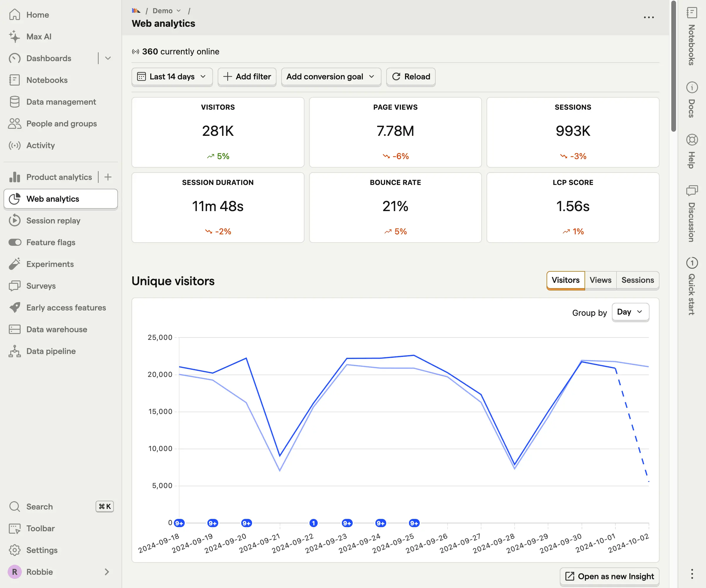Expand the Dashboards sidebar chevron
The height and width of the screenshot is (588, 706).
(x=108, y=58)
